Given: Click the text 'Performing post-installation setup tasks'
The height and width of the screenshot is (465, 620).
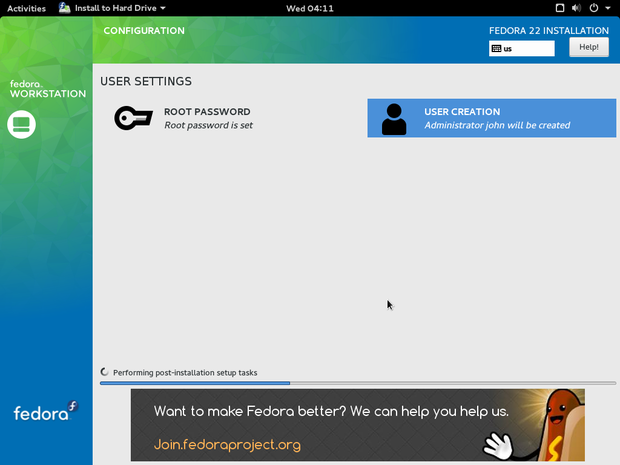Looking at the screenshot, I should tap(185, 372).
